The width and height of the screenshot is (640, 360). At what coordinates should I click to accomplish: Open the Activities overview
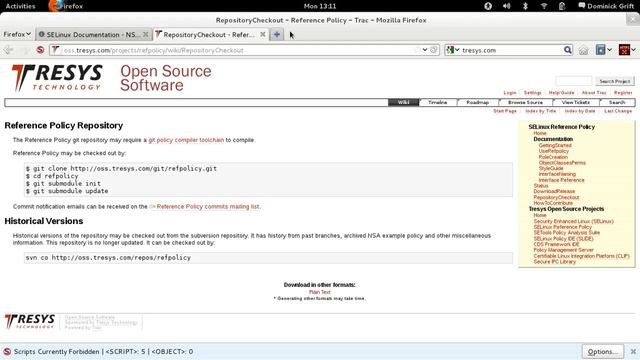[20, 6]
